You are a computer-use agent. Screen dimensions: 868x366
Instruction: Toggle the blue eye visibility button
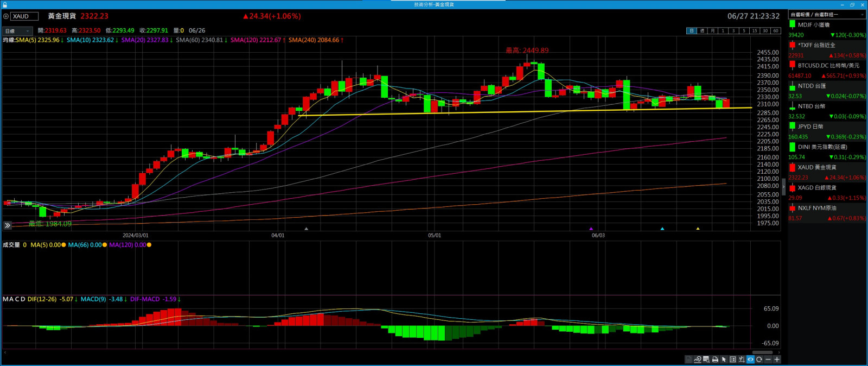(x=750, y=359)
